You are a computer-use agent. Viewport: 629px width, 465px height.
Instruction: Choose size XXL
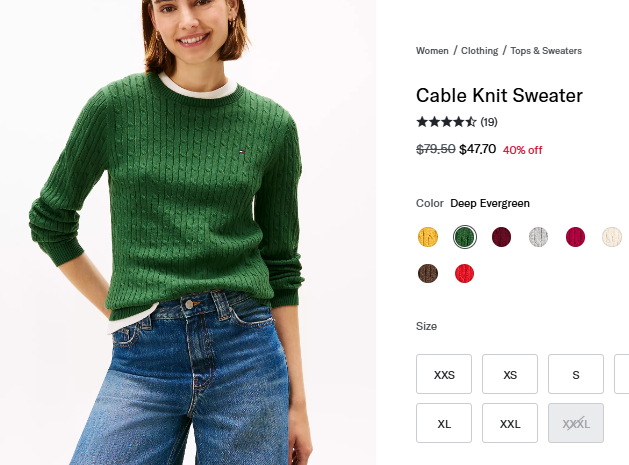click(510, 423)
